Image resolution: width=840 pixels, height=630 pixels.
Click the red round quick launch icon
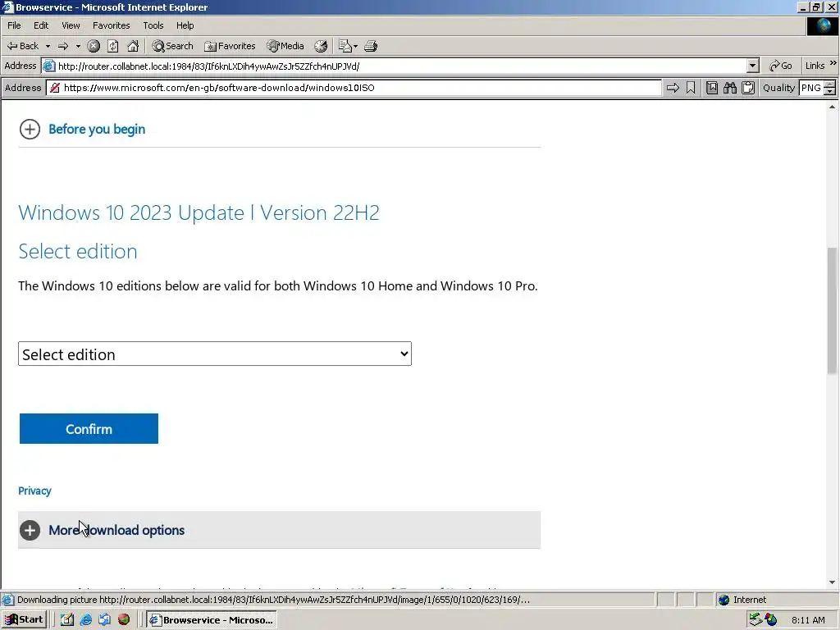click(x=124, y=620)
